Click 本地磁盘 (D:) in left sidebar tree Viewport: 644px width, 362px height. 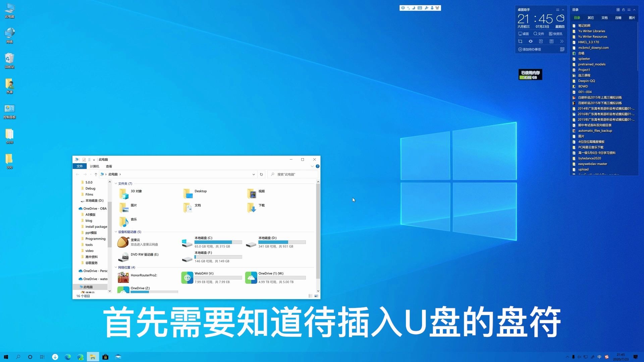94,200
